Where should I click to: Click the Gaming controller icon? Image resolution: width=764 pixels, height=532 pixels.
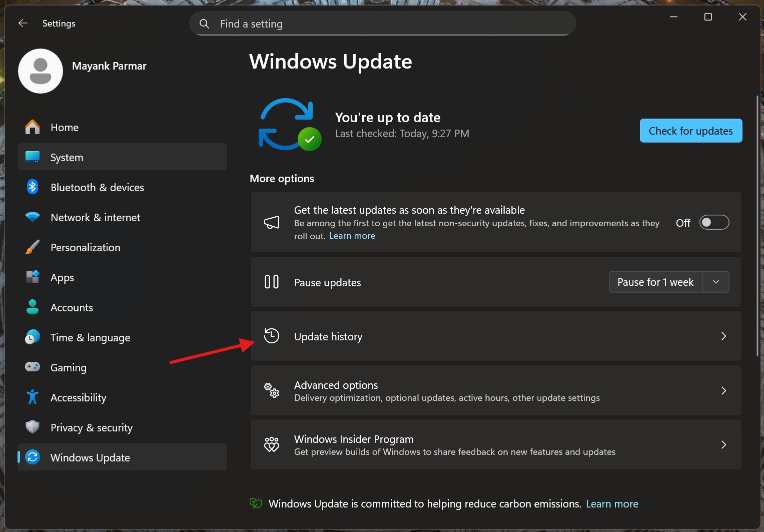32,367
